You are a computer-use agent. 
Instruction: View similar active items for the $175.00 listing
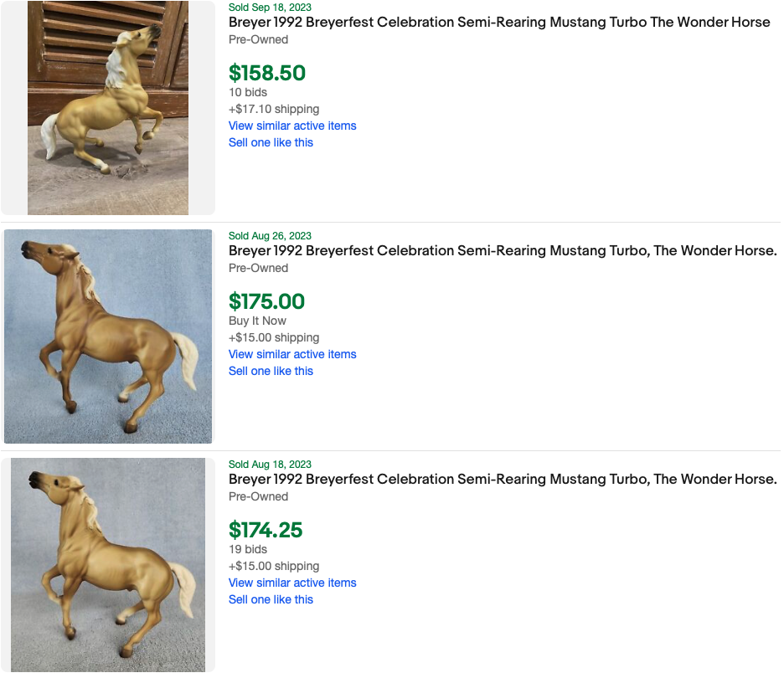pyautogui.click(x=292, y=354)
